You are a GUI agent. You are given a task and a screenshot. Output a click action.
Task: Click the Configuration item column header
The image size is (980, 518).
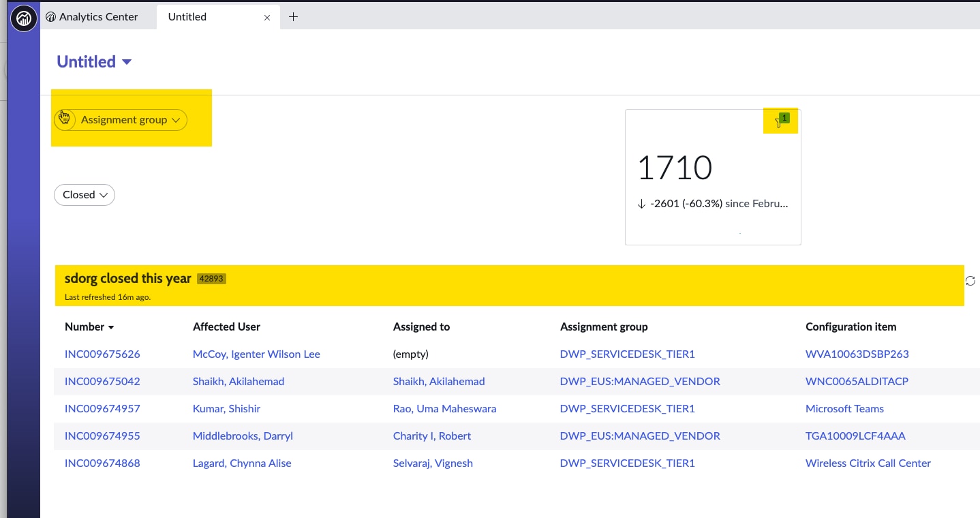851,327
